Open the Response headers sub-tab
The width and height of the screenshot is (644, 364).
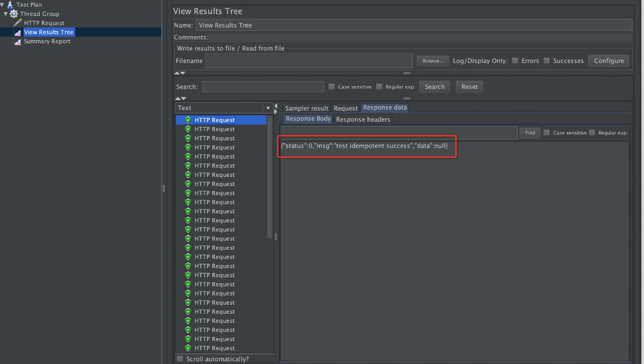(x=363, y=119)
